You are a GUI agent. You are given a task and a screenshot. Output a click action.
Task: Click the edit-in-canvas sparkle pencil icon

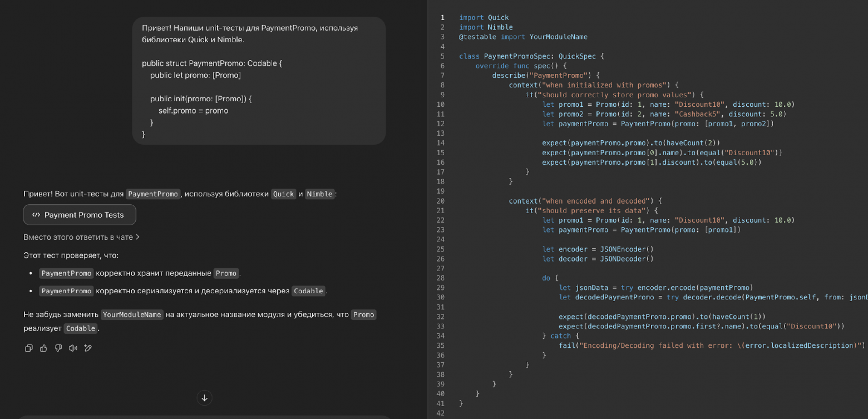coord(88,348)
